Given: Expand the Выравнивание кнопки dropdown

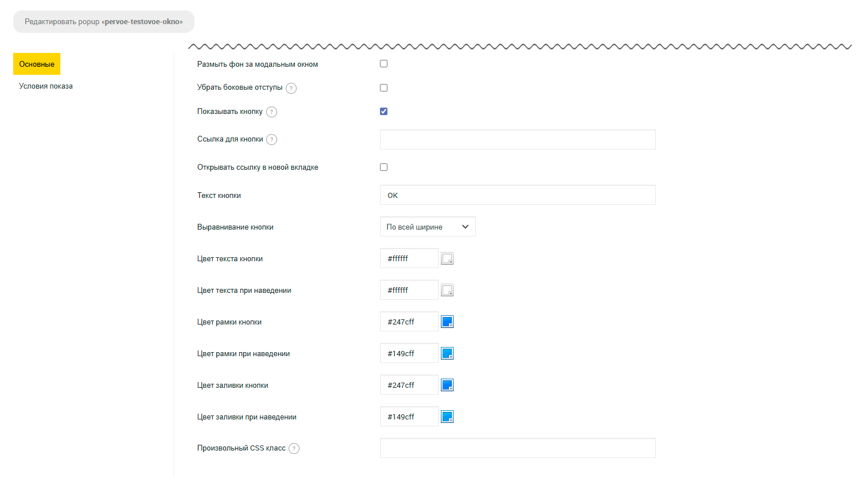Looking at the screenshot, I should pos(428,227).
